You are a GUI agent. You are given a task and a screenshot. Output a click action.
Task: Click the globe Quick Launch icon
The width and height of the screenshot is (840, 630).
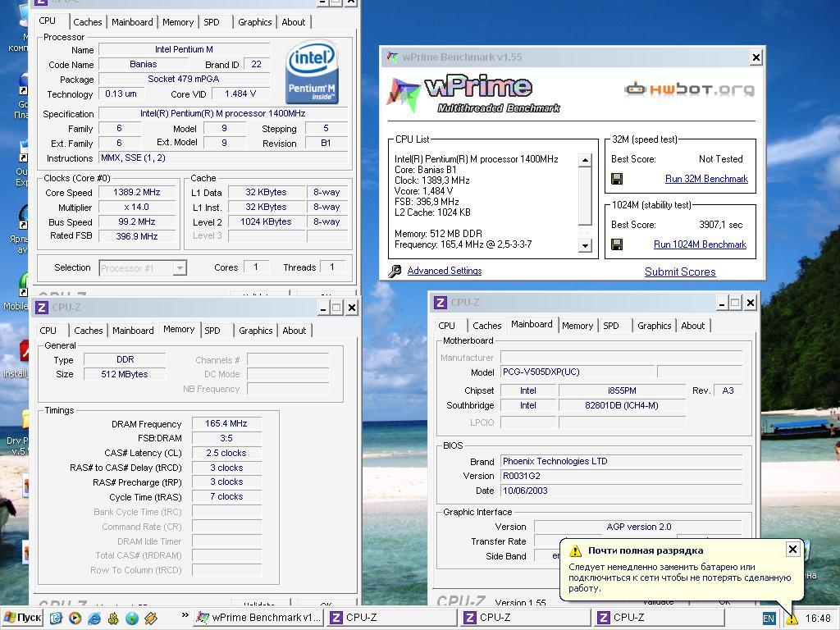(x=132, y=619)
